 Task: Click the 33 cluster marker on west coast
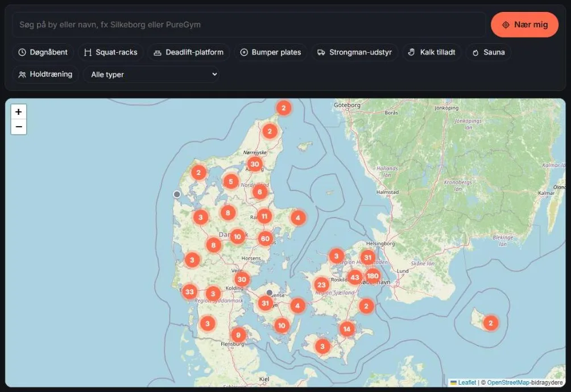(x=189, y=291)
